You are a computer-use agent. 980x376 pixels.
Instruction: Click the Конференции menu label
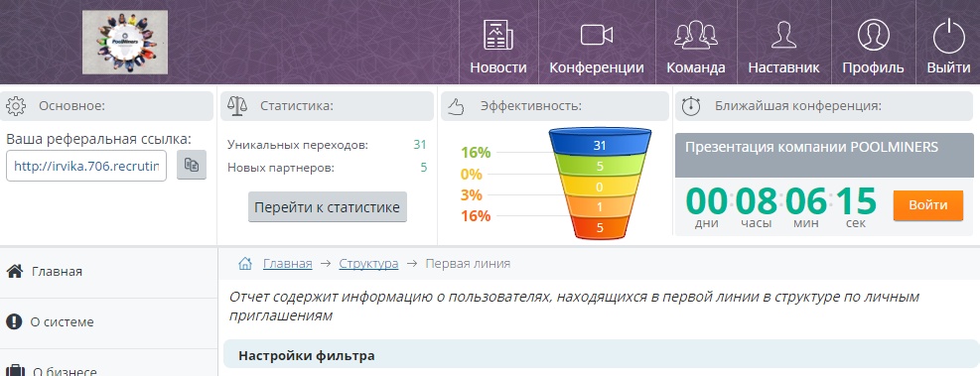(597, 67)
